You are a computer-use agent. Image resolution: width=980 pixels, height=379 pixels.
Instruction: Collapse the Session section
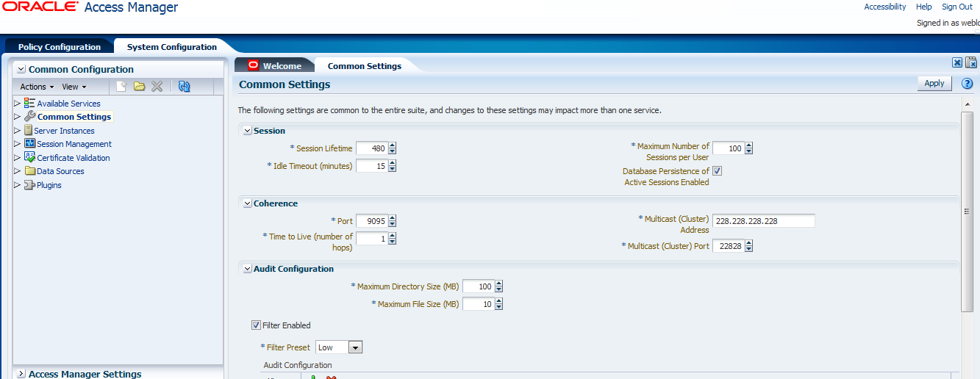(248, 131)
